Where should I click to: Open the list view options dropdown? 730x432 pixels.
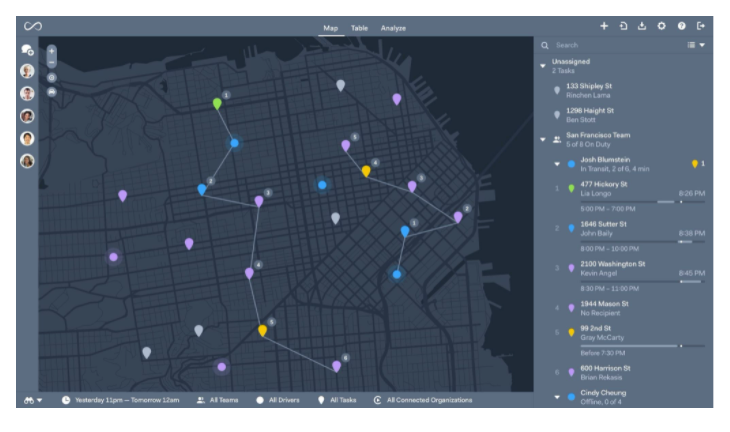696,45
